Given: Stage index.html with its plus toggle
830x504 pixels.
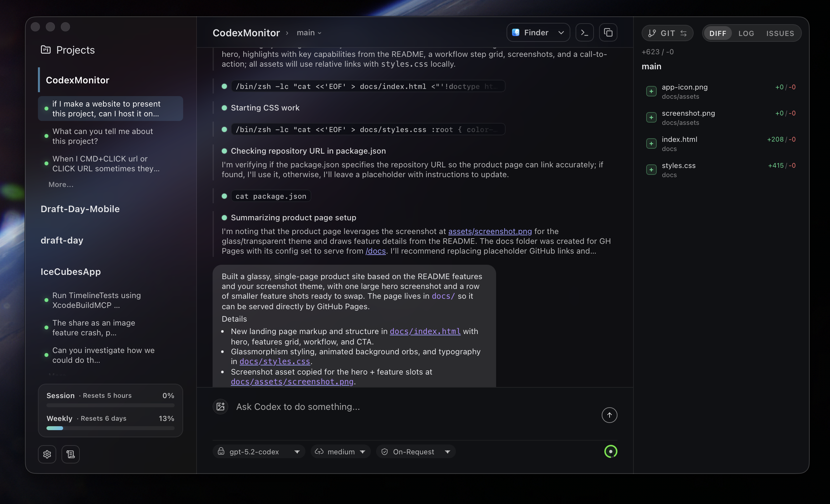Looking at the screenshot, I should pos(651,143).
